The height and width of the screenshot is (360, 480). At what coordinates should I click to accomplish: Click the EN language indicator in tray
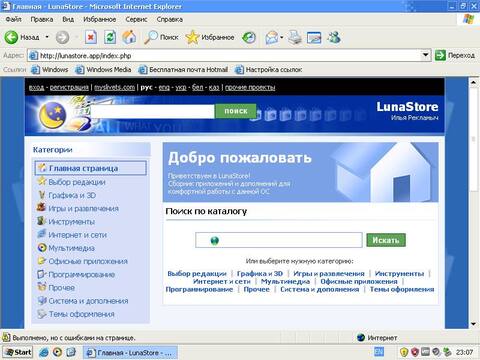379,352
